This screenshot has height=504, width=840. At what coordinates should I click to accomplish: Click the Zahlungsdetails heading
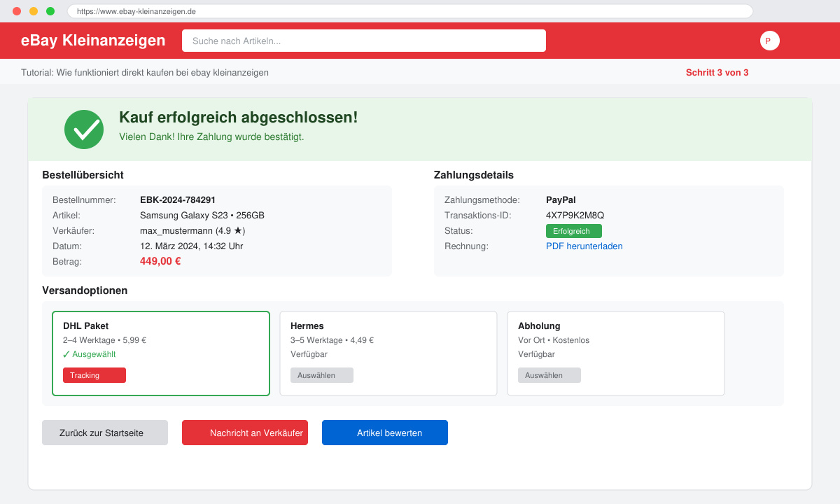pyautogui.click(x=474, y=175)
